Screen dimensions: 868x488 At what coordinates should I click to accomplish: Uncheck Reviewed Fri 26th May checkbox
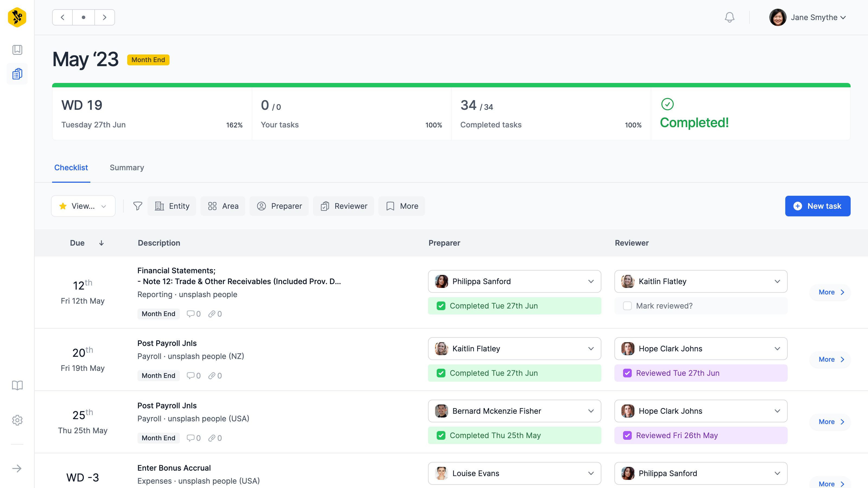pyautogui.click(x=627, y=435)
